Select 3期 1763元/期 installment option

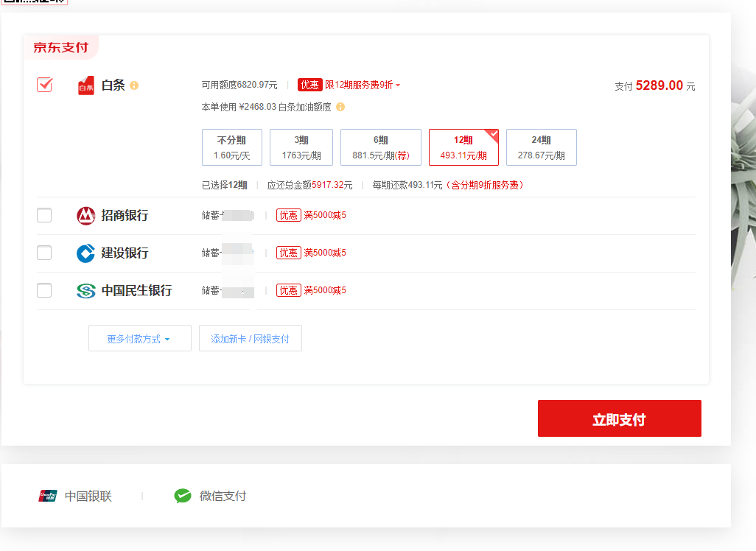tap(301, 147)
